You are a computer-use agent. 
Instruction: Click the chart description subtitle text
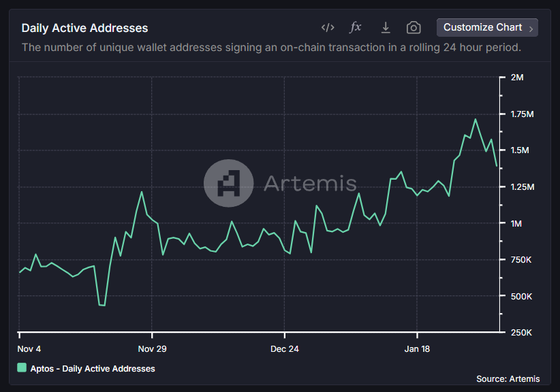point(271,48)
